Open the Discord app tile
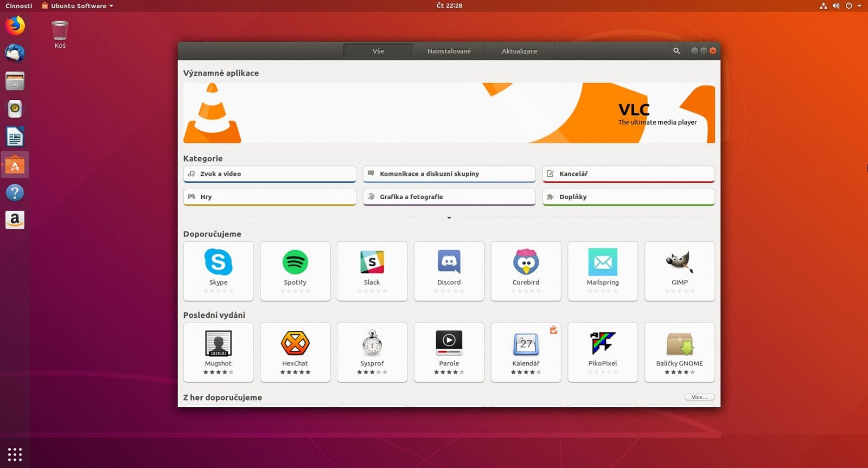 [449, 271]
